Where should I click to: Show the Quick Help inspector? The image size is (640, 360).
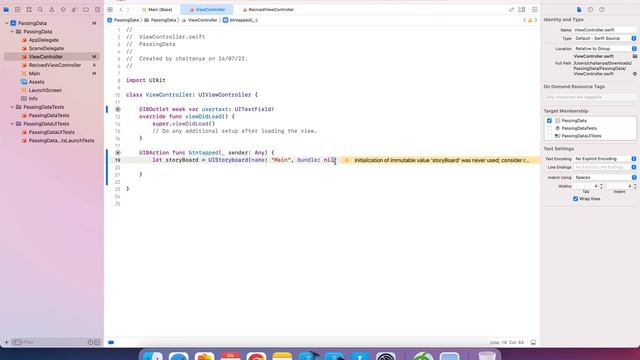(602, 9)
